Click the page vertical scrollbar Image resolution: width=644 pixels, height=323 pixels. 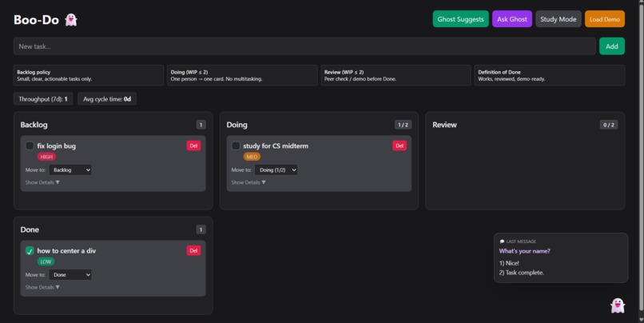(641, 156)
